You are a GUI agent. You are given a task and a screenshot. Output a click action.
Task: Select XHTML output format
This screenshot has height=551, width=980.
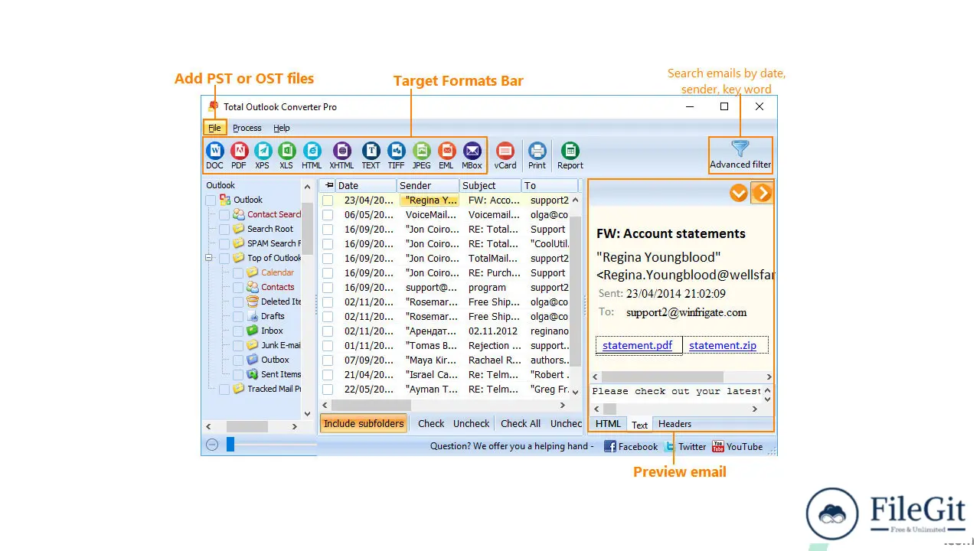(x=341, y=155)
